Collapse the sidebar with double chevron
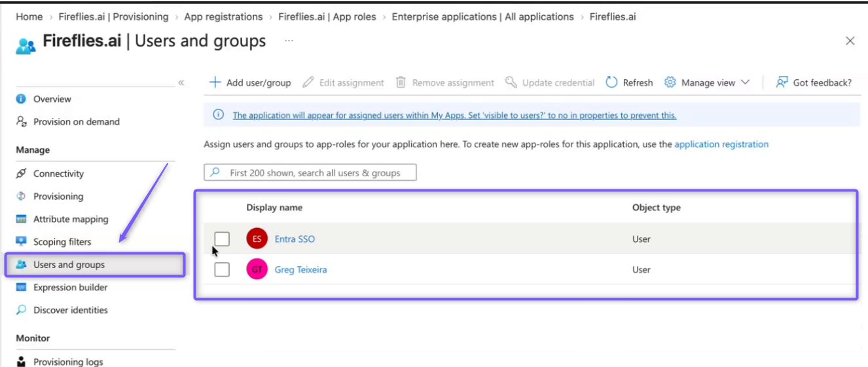Image resolution: width=868 pixels, height=367 pixels. (x=181, y=83)
